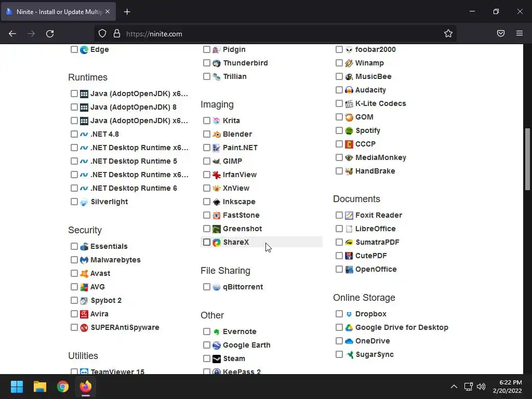Show hidden system tray icons
This screenshot has width=532, height=399.
[454, 387]
